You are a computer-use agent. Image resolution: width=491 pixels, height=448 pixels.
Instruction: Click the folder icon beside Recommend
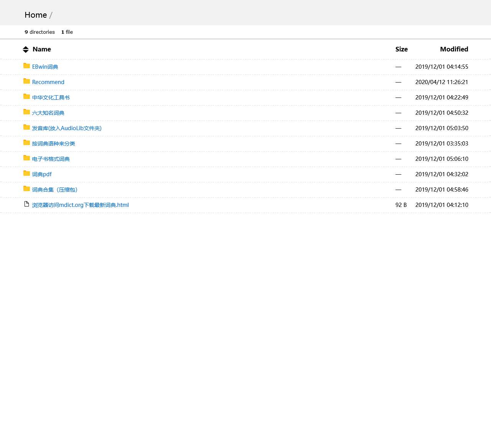click(x=26, y=81)
